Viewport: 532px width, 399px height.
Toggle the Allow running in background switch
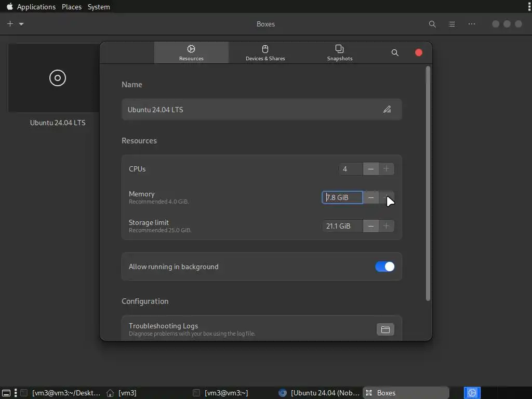385,267
